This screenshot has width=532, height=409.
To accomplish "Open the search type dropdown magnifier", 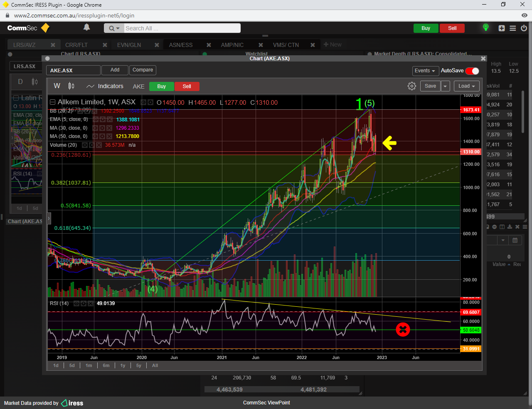I will [x=114, y=28].
